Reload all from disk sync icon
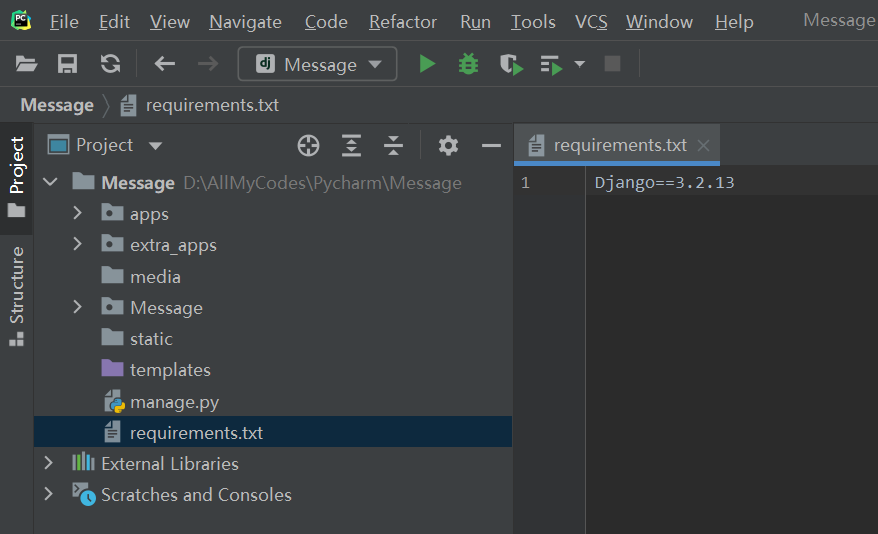The width and height of the screenshot is (878, 534). point(110,64)
